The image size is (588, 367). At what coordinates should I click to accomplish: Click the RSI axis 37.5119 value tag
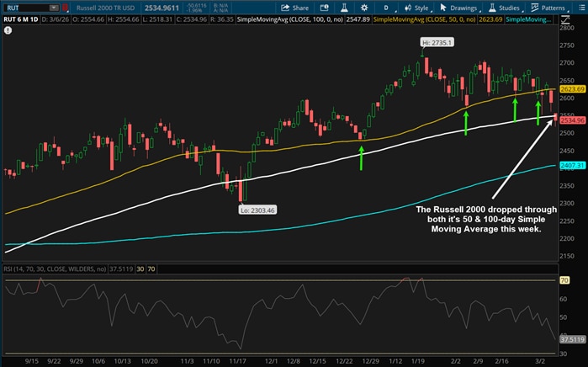pyautogui.click(x=572, y=339)
